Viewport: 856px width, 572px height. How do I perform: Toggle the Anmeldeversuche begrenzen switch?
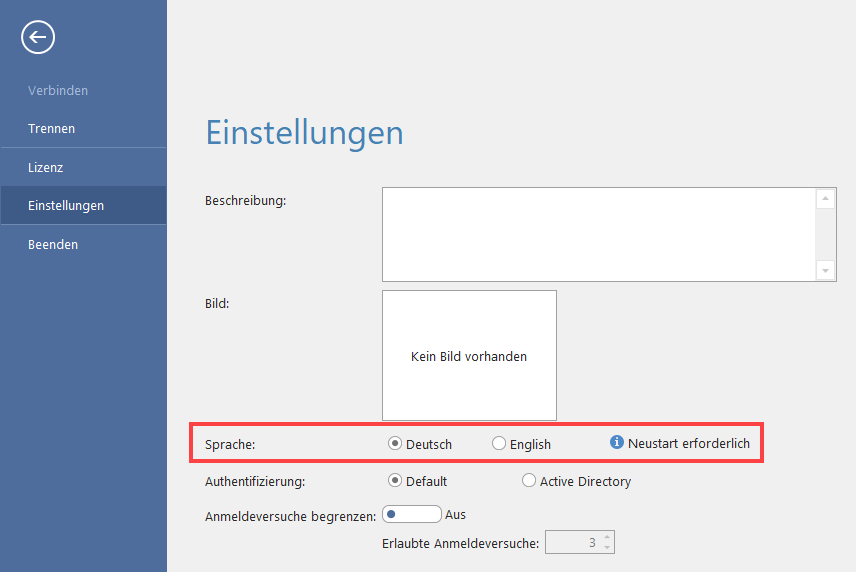point(411,514)
